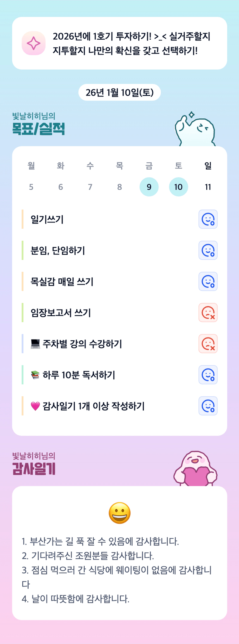This screenshot has width=239, height=644.
Task: Click the 일기쓰기 goal label
Action: pyautogui.click(x=47, y=219)
